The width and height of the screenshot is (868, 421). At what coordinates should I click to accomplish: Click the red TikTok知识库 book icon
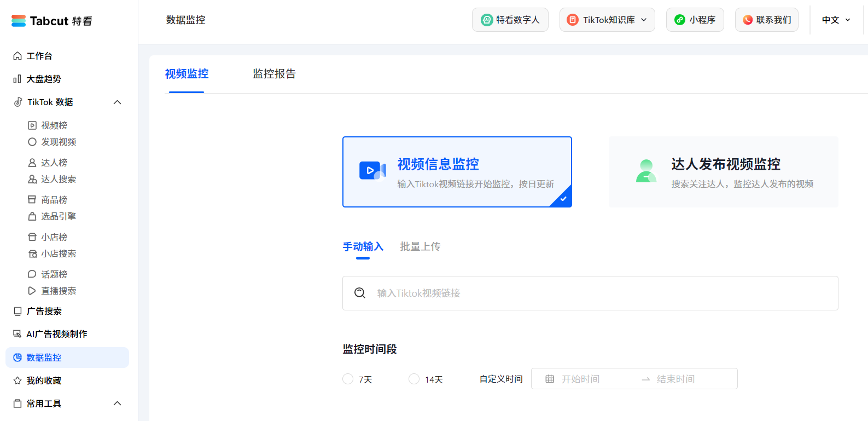573,20
